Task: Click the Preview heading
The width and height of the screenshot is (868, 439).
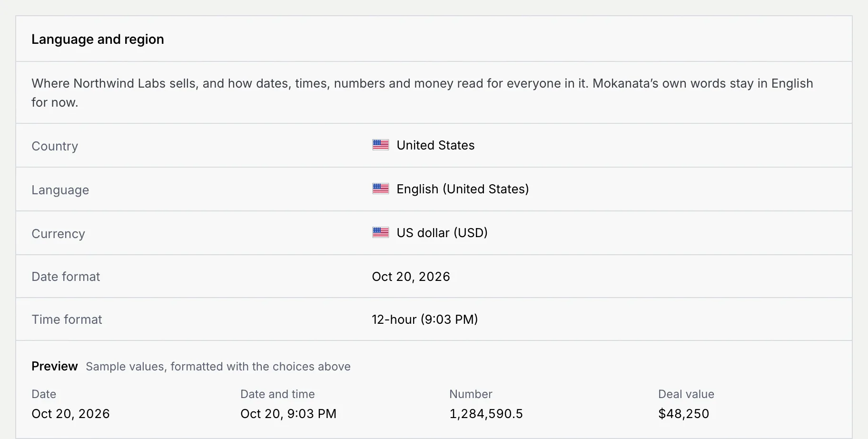Action: [54, 366]
